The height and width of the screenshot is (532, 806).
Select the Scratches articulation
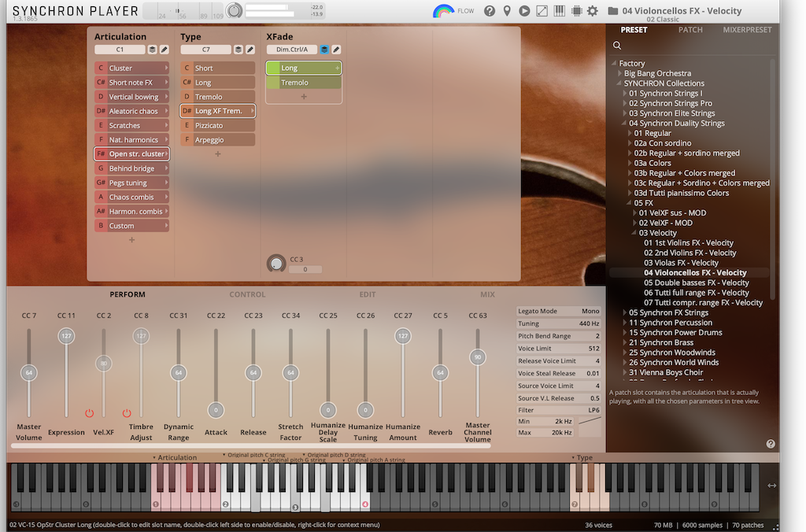click(131, 125)
